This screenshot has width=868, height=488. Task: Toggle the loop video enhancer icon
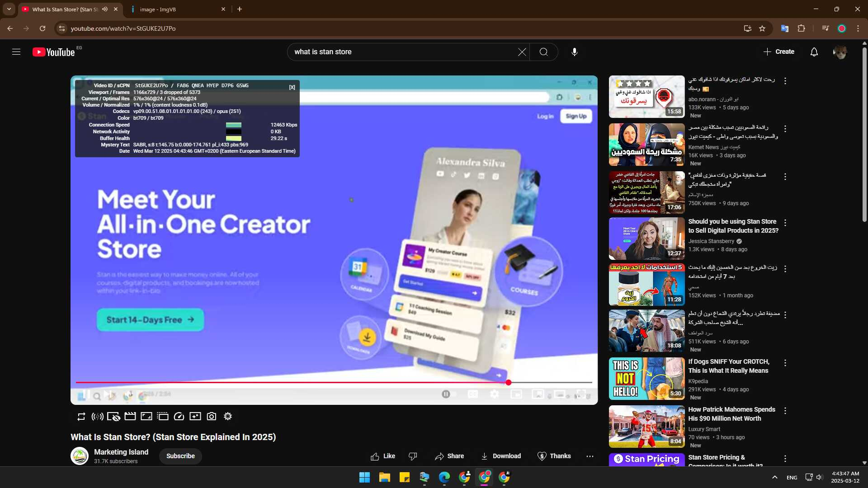pos(81,417)
